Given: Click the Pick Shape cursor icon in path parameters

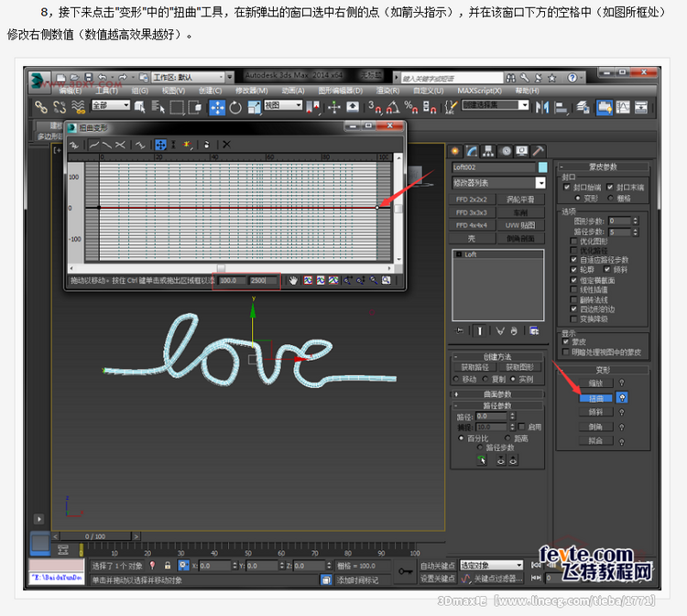Looking at the screenshot, I should (x=482, y=460).
